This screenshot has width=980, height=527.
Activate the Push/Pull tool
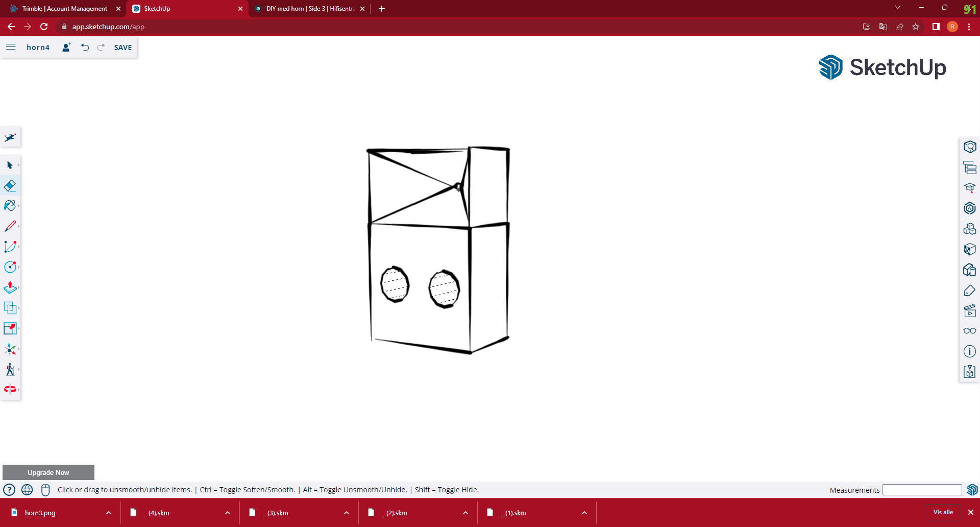pos(10,288)
